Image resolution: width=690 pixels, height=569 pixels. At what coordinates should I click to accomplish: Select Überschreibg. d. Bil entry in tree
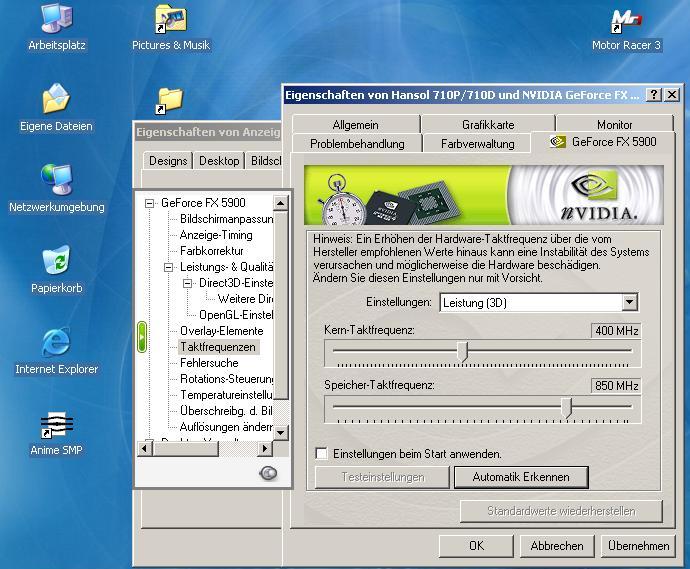(226, 411)
